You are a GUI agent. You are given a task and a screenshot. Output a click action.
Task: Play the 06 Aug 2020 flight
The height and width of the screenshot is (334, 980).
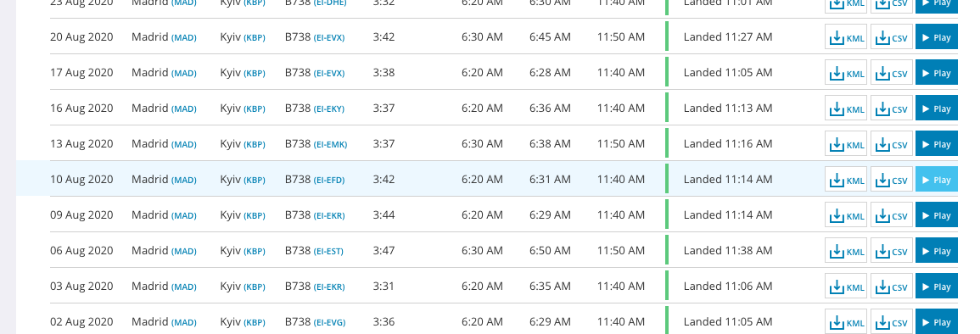click(936, 250)
